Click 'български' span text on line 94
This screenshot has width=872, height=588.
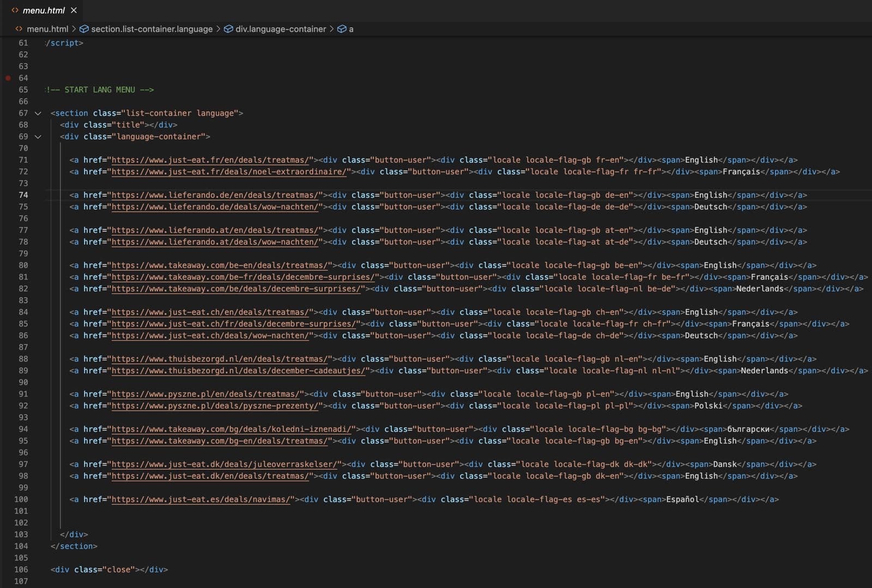[748, 429]
